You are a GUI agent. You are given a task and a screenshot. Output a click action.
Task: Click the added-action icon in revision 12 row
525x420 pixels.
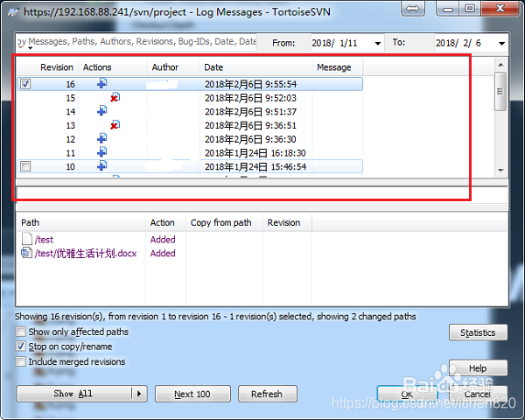point(102,138)
